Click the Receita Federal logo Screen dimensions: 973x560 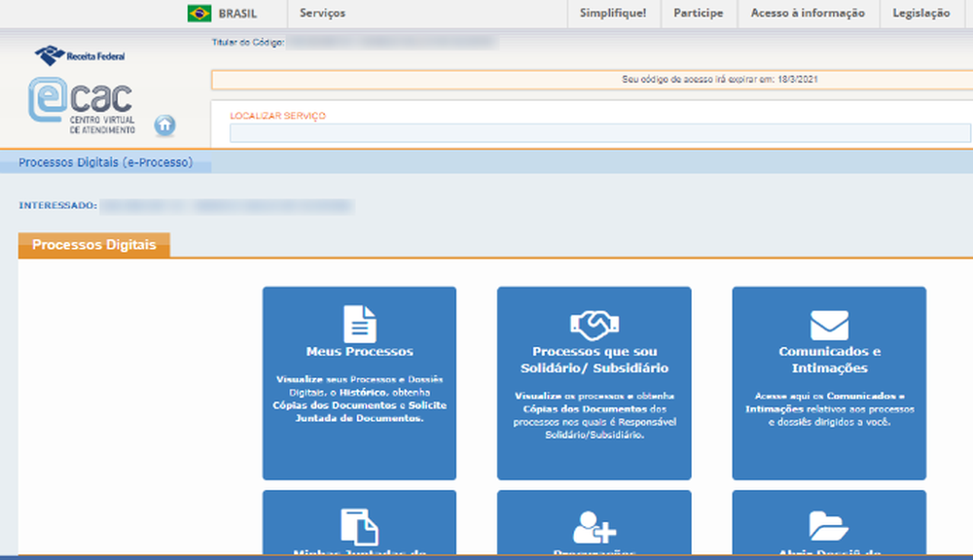(x=80, y=55)
